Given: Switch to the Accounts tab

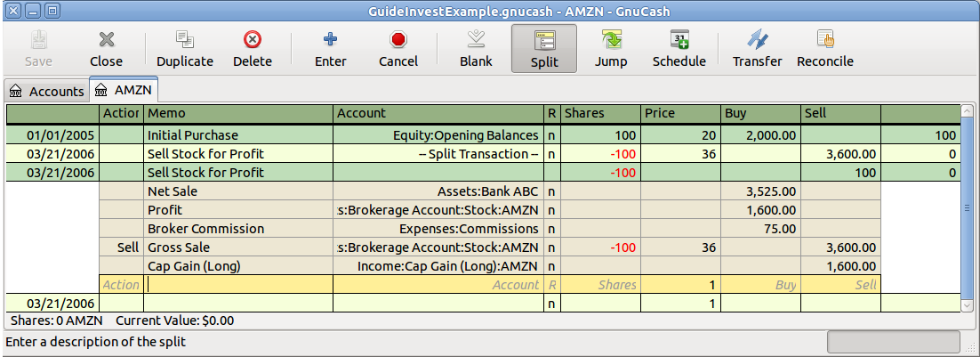Looking at the screenshot, I should (x=47, y=91).
